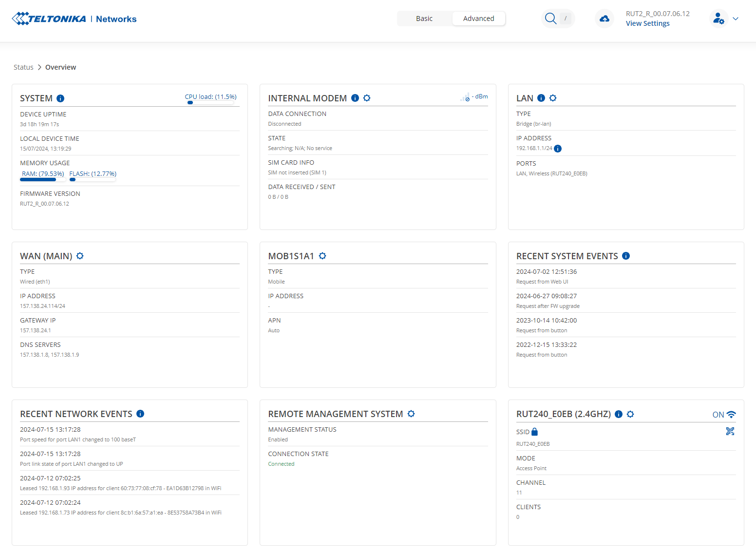Click the Teltonika Networks logo
Screen dimensions: 756x553
pyautogui.click(x=74, y=19)
